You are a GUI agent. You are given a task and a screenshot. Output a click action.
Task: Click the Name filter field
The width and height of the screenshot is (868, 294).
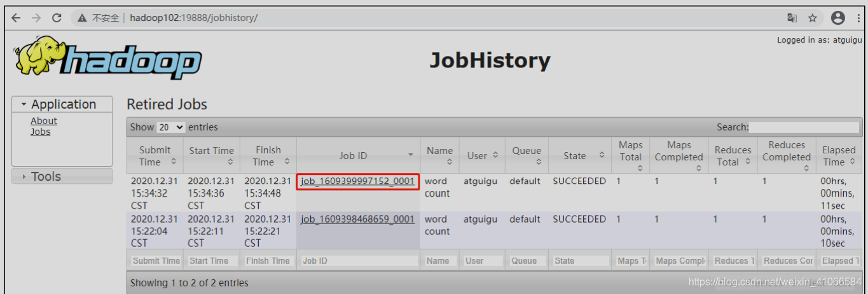click(439, 261)
